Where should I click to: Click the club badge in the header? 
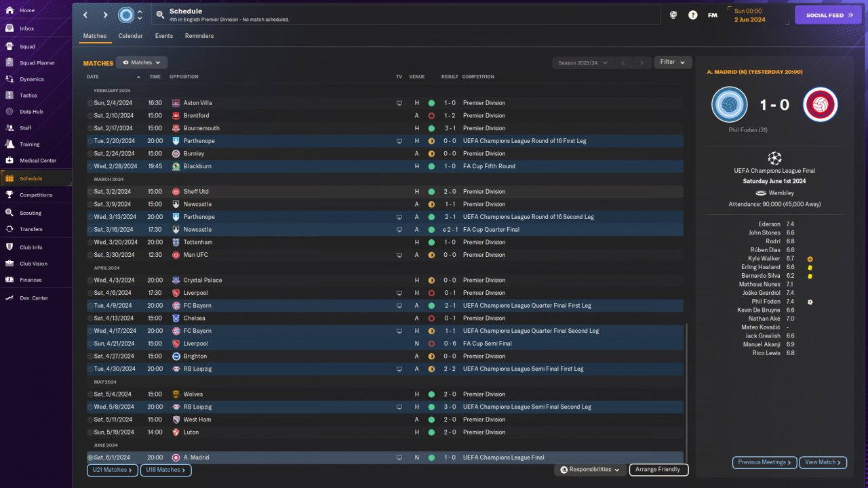[126, 15]
